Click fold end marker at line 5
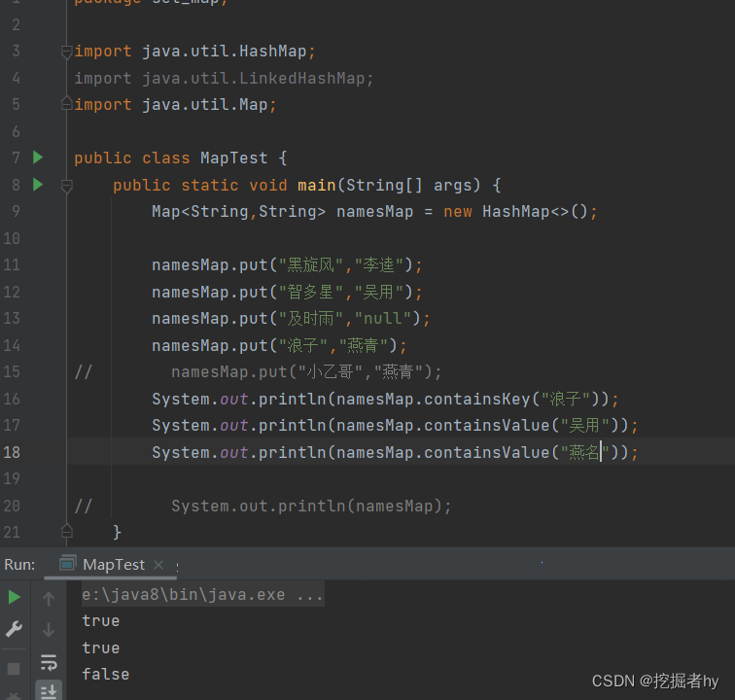Viewport: 735px width, 700px height. tap(66, 104)
